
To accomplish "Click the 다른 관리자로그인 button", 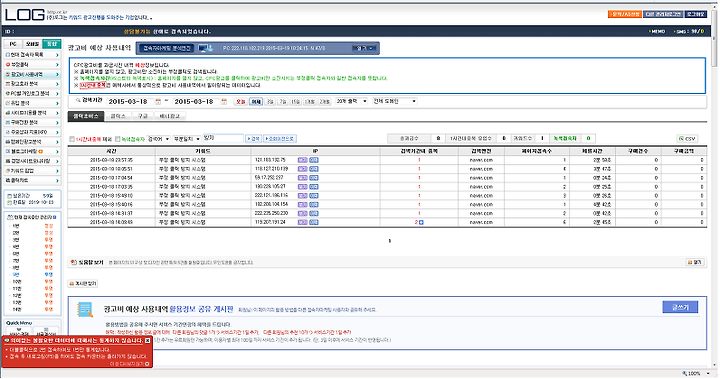I will point(663,14).
